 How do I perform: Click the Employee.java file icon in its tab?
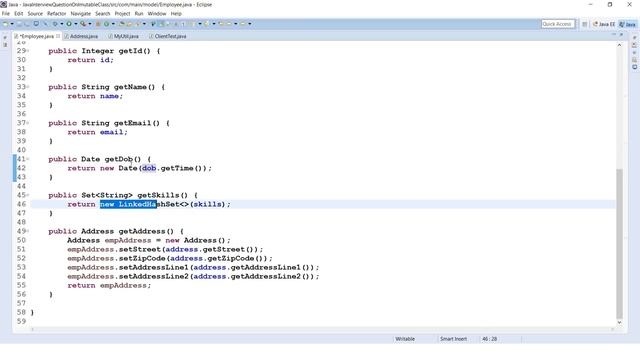pyautogui.click(x=16, y=36)
